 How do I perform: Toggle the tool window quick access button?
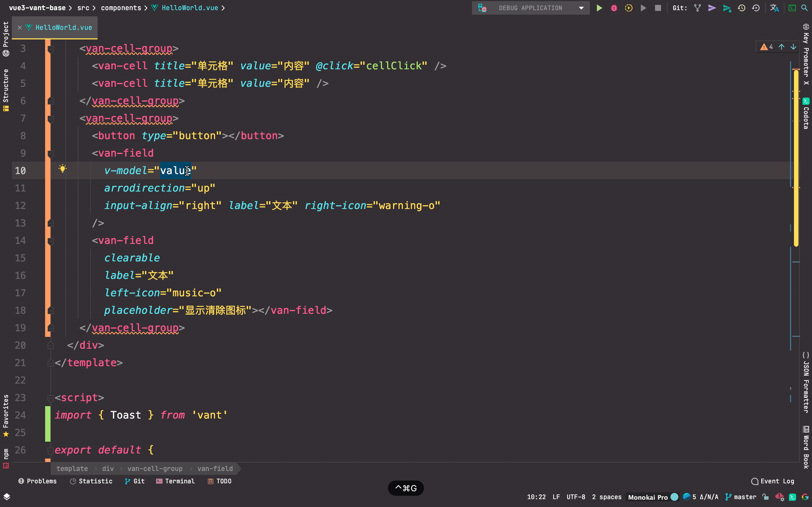click(7, 497)
